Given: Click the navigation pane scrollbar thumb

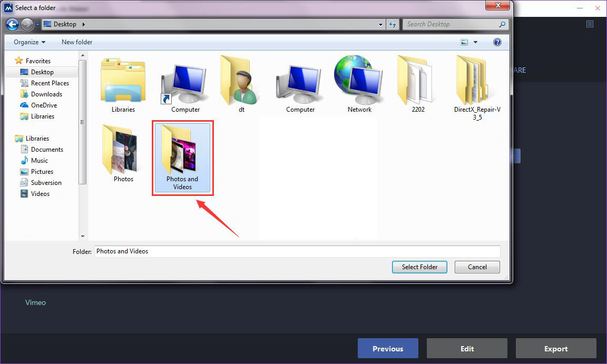Looking at the screenshot, I should tap(82, 122).
